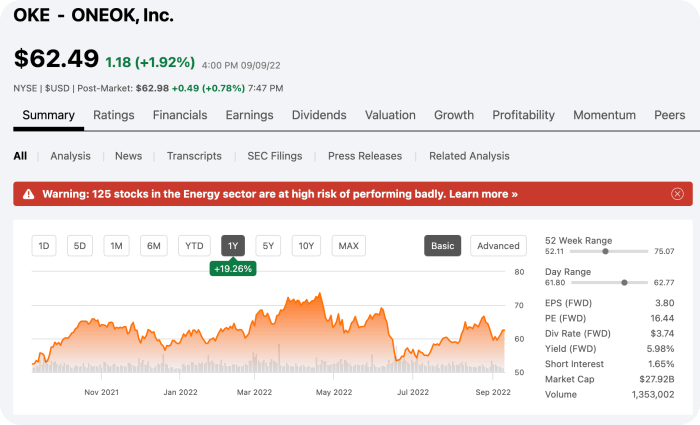Switch to the Summary tab

49,115
